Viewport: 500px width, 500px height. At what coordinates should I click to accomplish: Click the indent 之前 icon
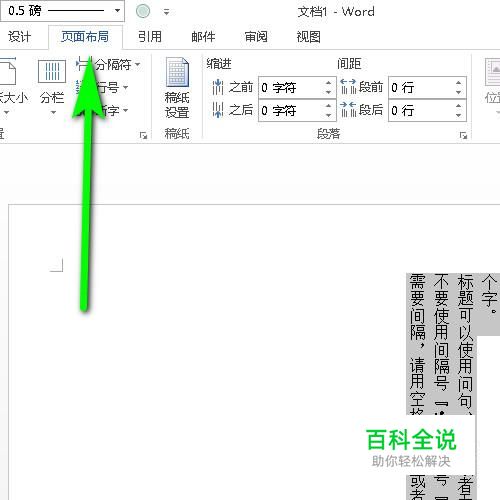click(x=218, y=87)
